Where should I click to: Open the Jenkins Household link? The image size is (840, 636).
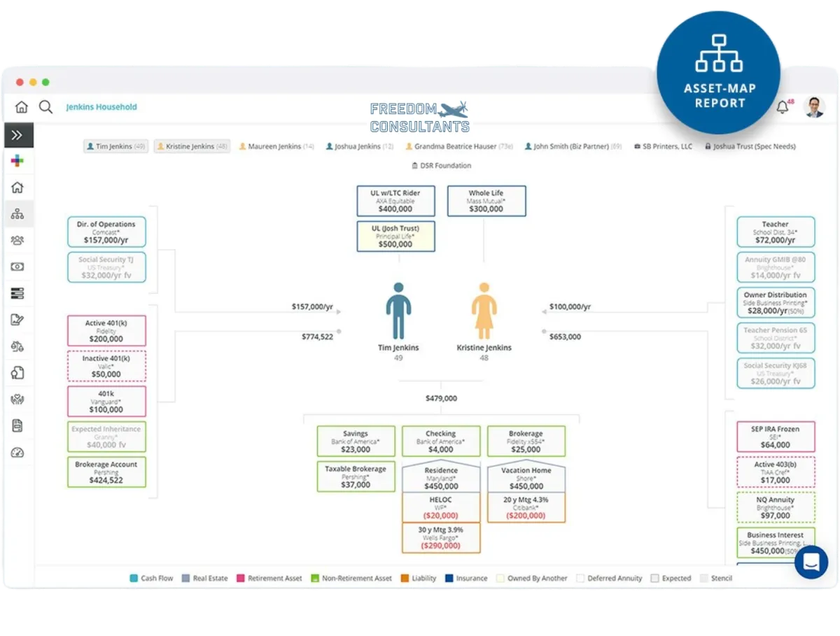pyautogui.click(x=101, y=107)
